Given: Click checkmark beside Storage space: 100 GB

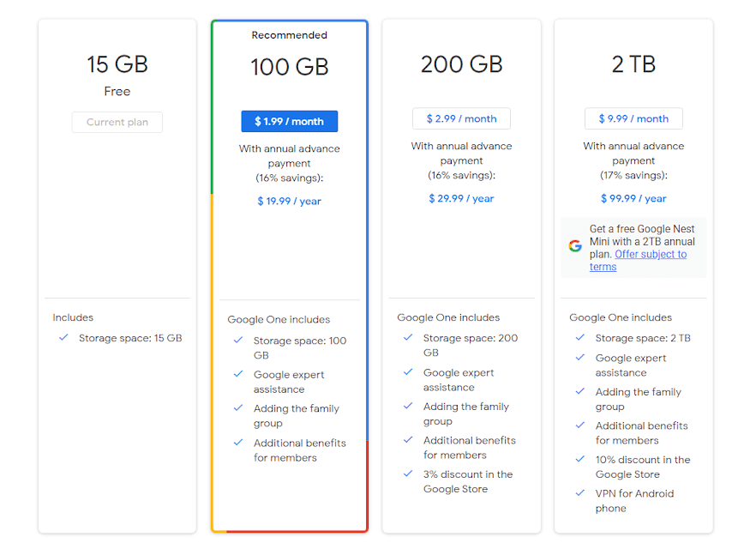Looking at the screenshot, I should (x=238, y=341).
